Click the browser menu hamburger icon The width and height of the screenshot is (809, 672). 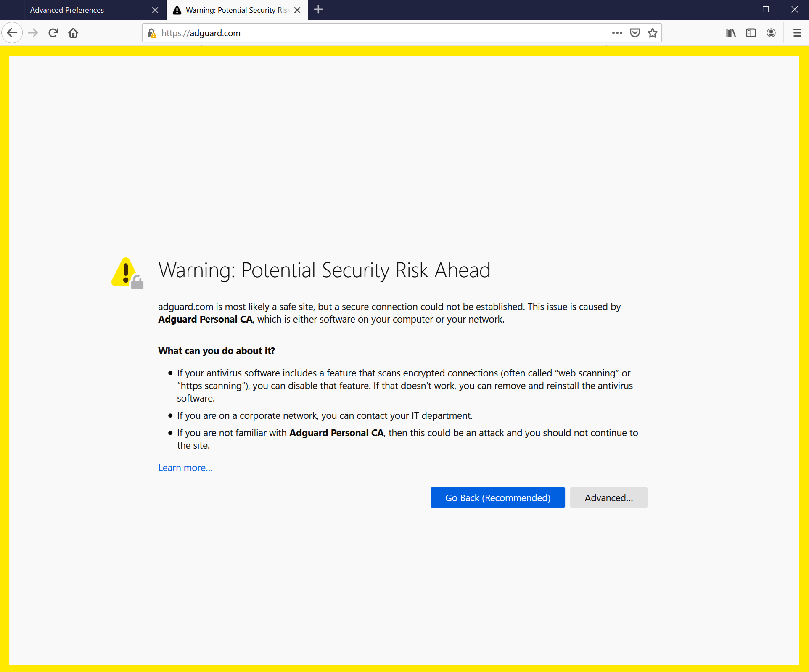[797, 32]
